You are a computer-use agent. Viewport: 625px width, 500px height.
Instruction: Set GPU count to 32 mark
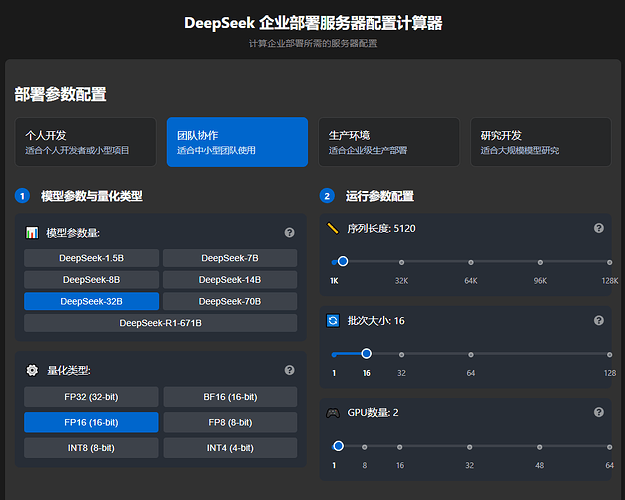coord(470,447)
